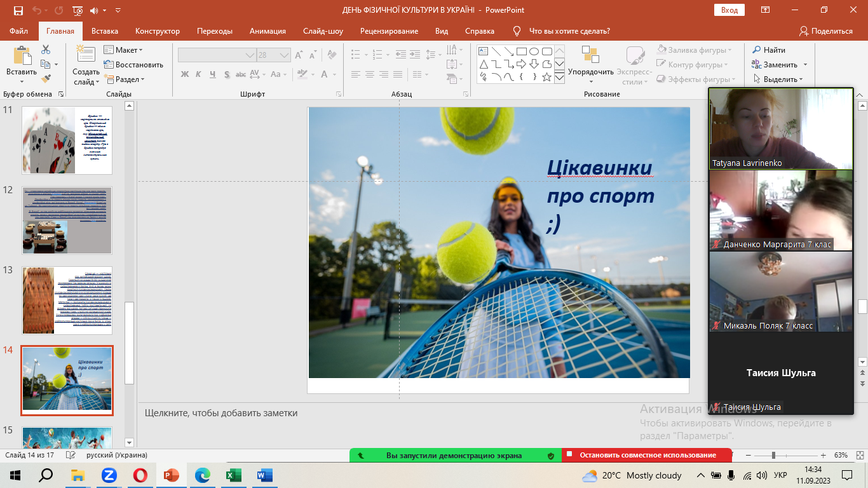This screenshot has height=488, width=868.
Task: Start slideshow from beginning icon in title bar
Action: click(x=78, y=10)
